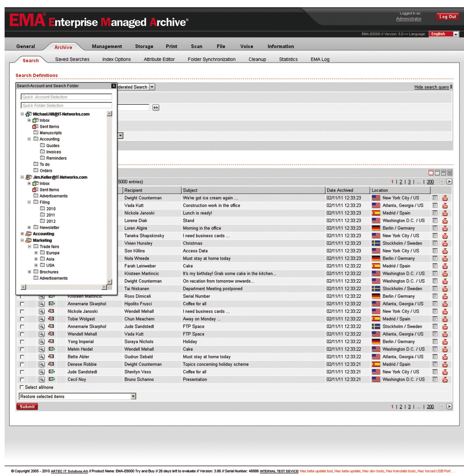
Task: Select the checkbox for Jude Sandstedt's row
Action: 22,372
